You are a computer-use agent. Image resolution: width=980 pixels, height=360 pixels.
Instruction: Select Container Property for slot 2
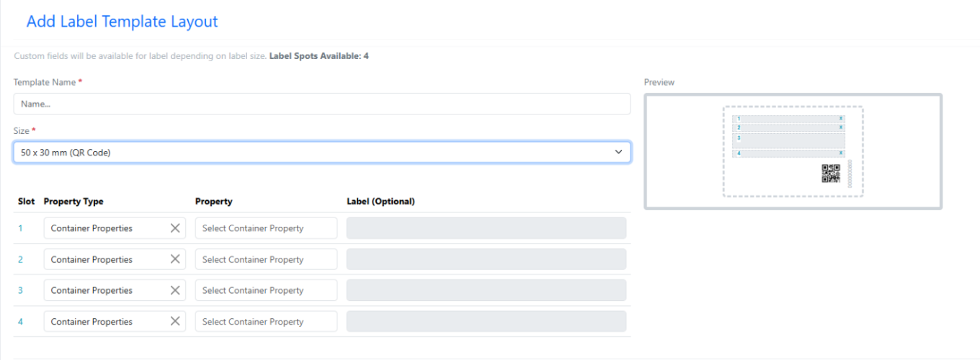[266, 259]
